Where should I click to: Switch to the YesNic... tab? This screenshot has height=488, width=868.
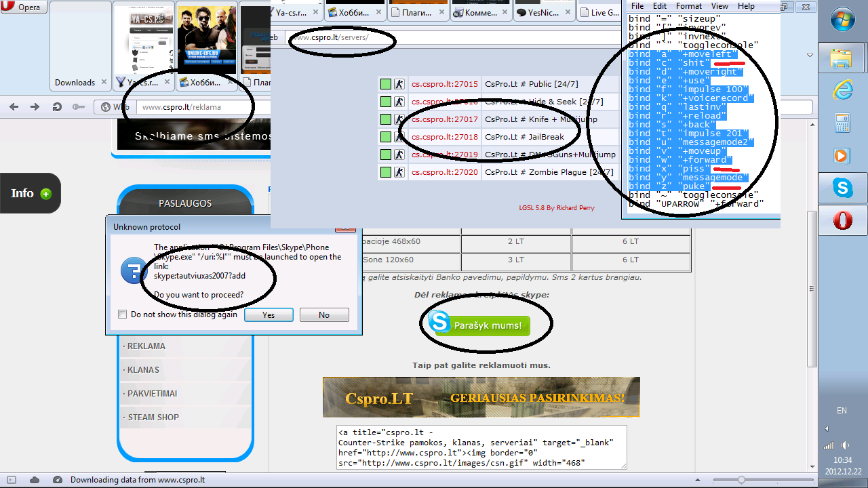[545, 12]
